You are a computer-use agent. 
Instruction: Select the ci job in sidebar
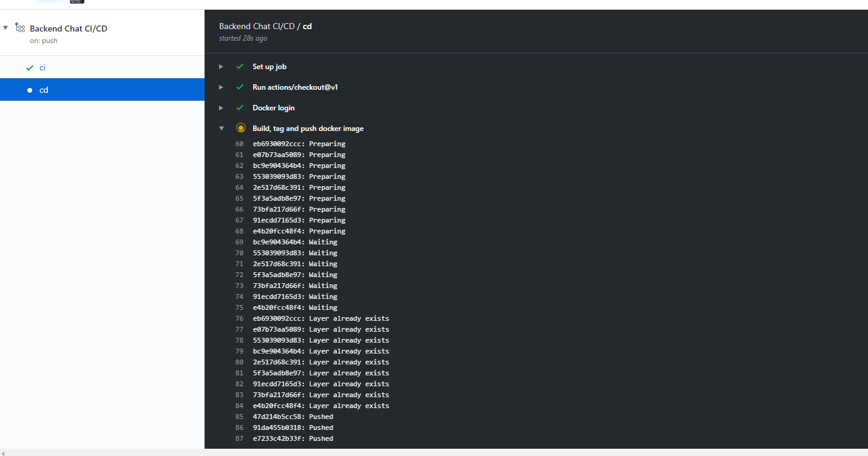coord(102,67)
